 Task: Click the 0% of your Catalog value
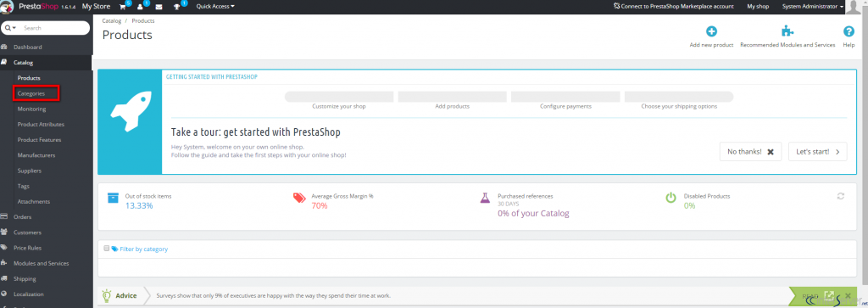[533, 213]
